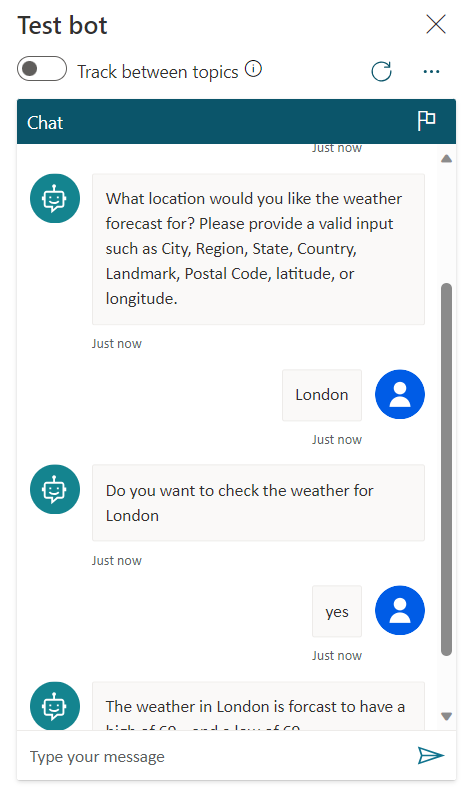Click the flag icon in the Chat header

426,121
